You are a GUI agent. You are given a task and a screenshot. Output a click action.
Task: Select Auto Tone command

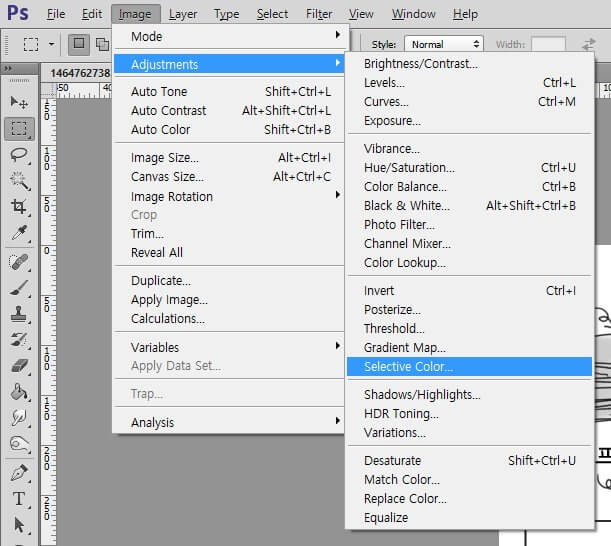coord(230,92)
